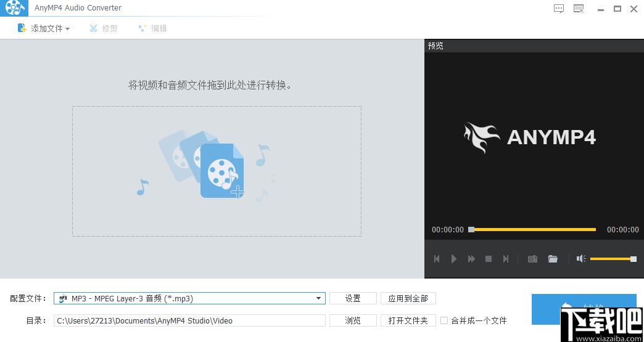Adjust the volume slider
This screenshot has height=342, width=644.
[x=613, y=259]
